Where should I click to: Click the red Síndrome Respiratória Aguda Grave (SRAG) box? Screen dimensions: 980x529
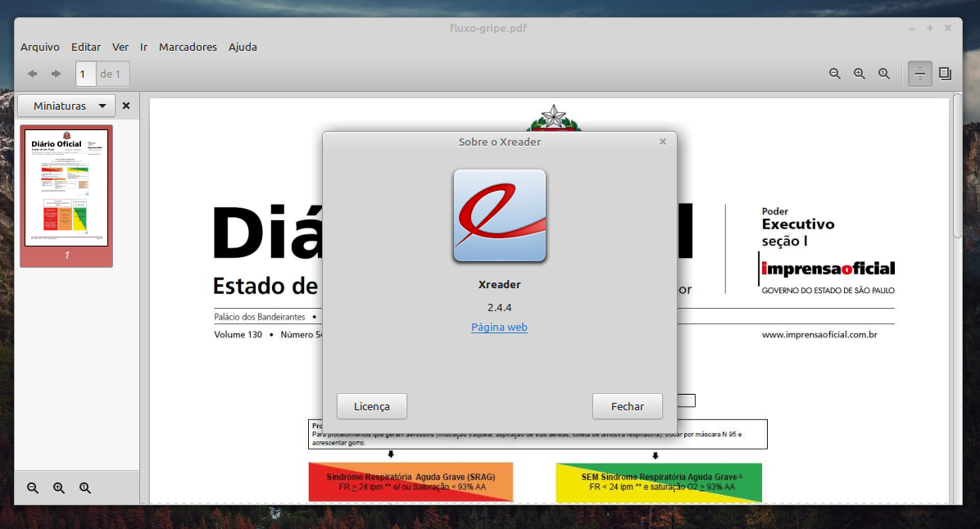coord(411,482)
